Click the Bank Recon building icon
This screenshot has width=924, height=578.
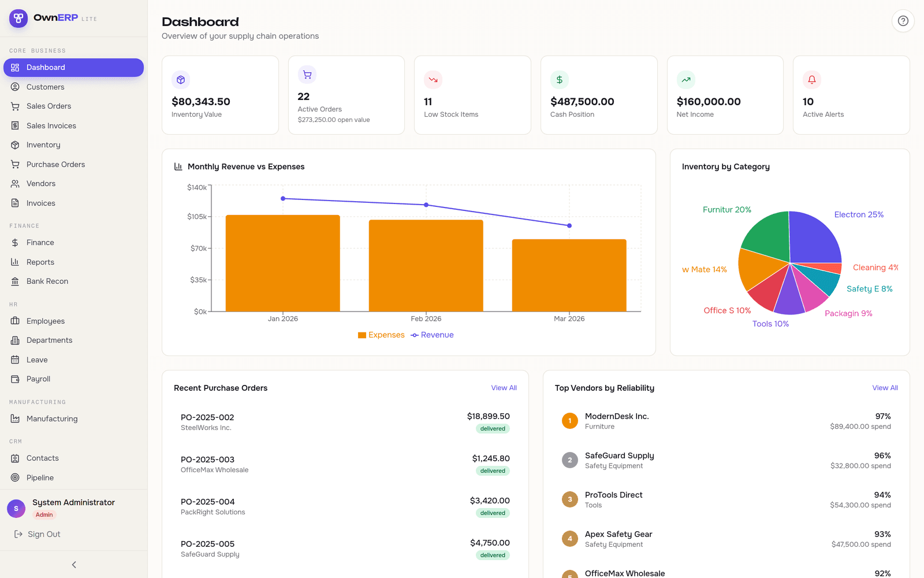pyautogui.click(x=15, y=281)
